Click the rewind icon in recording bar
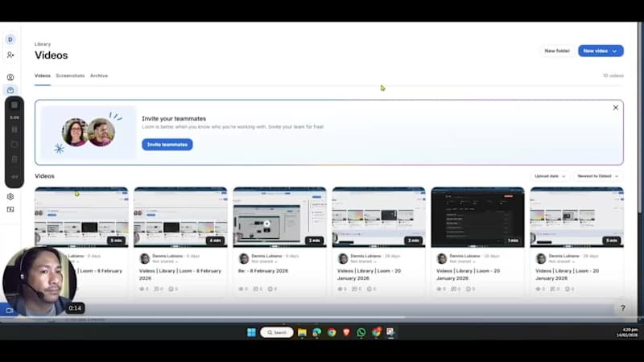644x362 pixels. (14, 176)
